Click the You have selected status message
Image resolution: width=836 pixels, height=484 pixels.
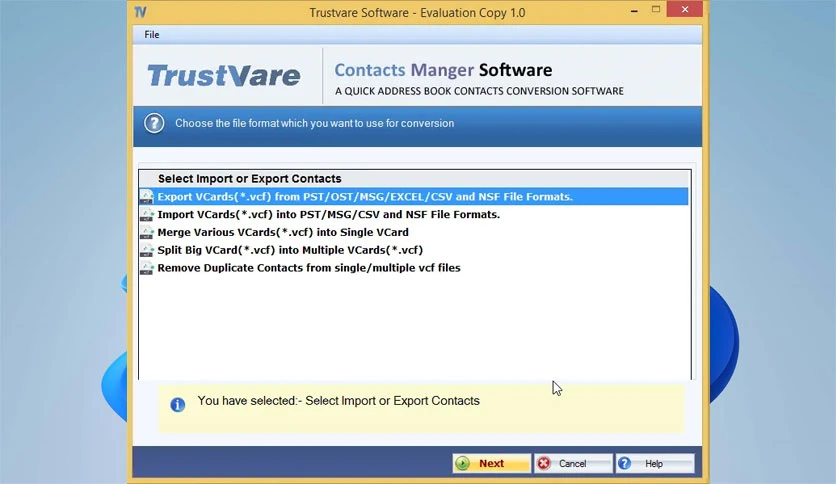point(339,401)
